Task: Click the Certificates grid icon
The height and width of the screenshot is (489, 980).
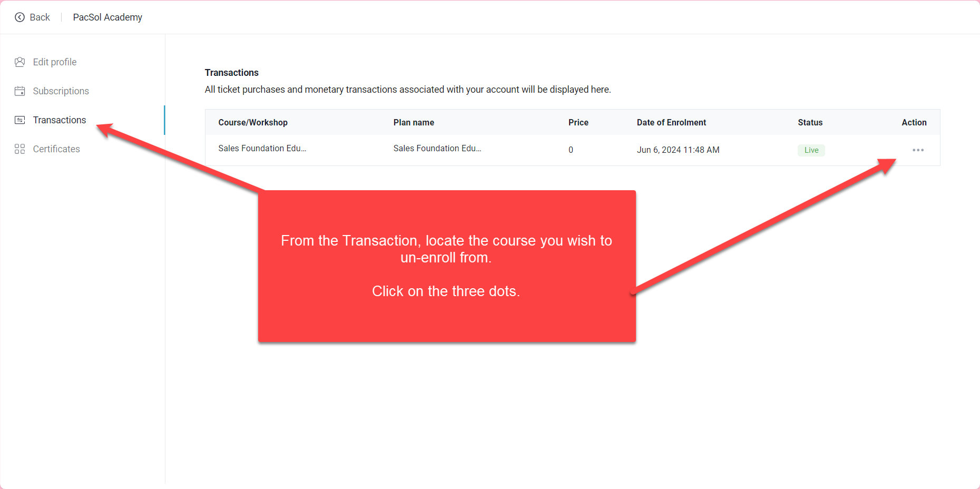Action: 19,149
